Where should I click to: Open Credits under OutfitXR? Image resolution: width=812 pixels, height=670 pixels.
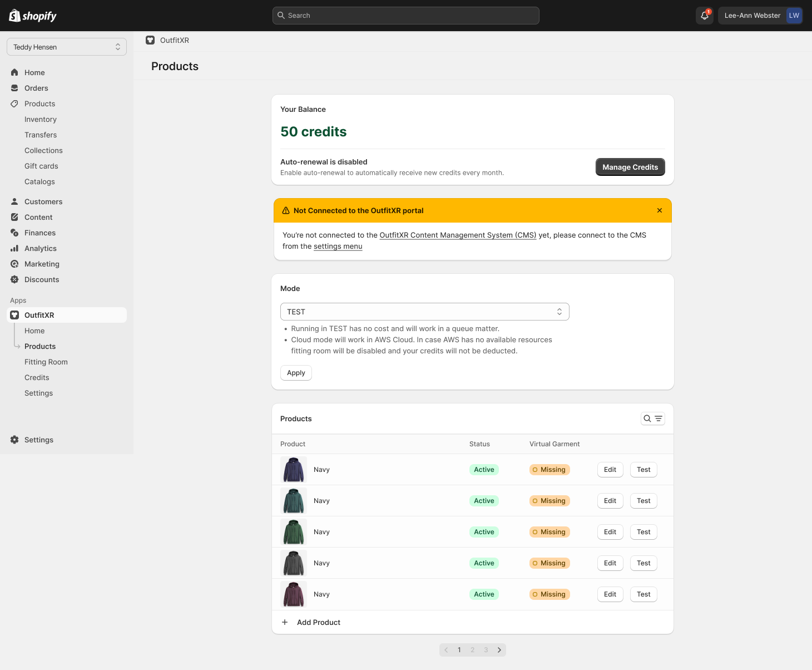37,377
